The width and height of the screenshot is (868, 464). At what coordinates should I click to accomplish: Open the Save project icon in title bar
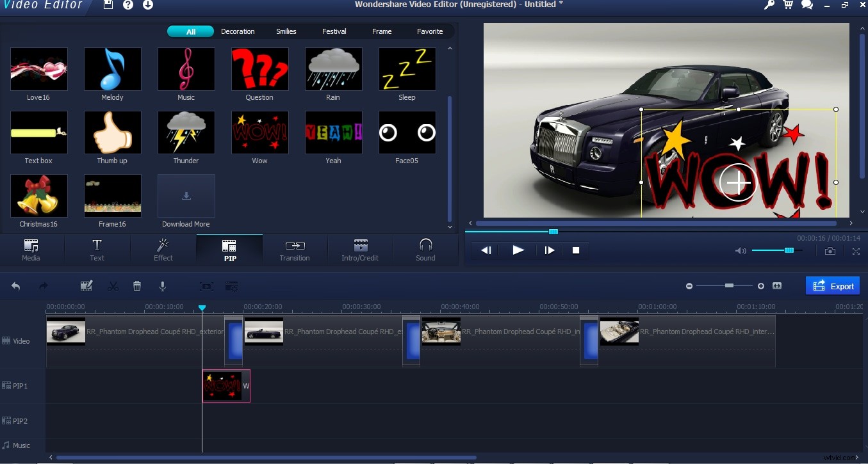click(108, 5)
